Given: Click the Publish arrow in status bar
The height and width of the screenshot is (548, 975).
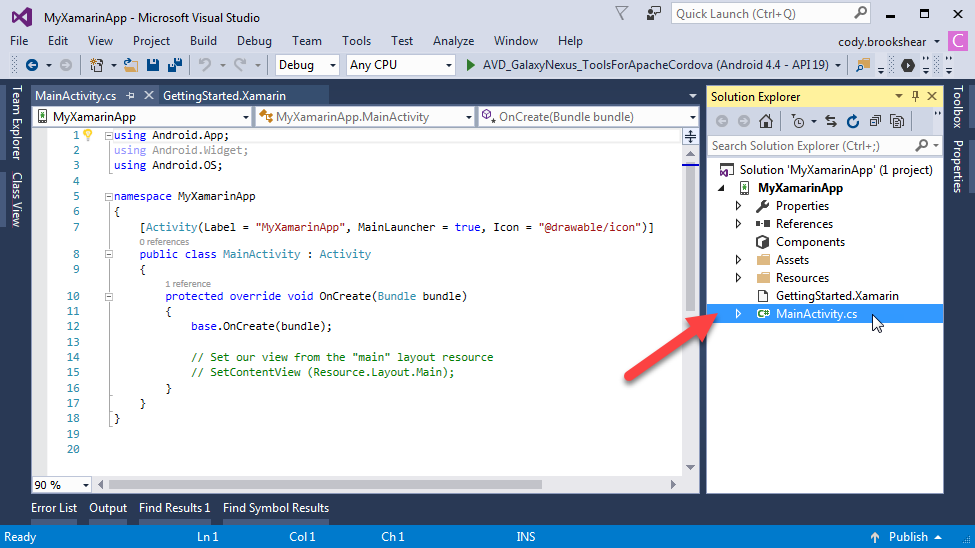Looking at the screenshot, I should 875,537.
